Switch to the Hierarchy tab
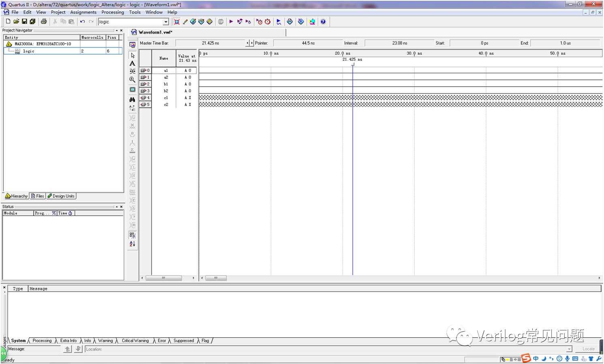604x364 pixels. tap(16, 196)
